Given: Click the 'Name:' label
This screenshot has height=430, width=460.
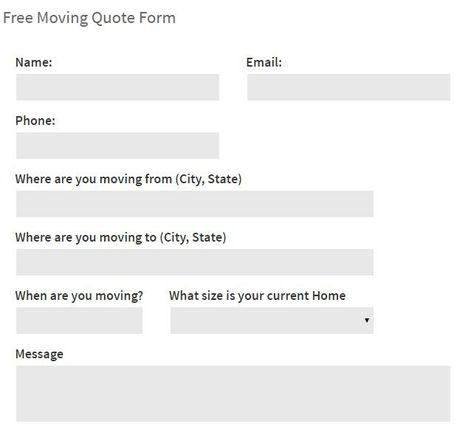Looking at the screenshot, I should pos(34,62).
